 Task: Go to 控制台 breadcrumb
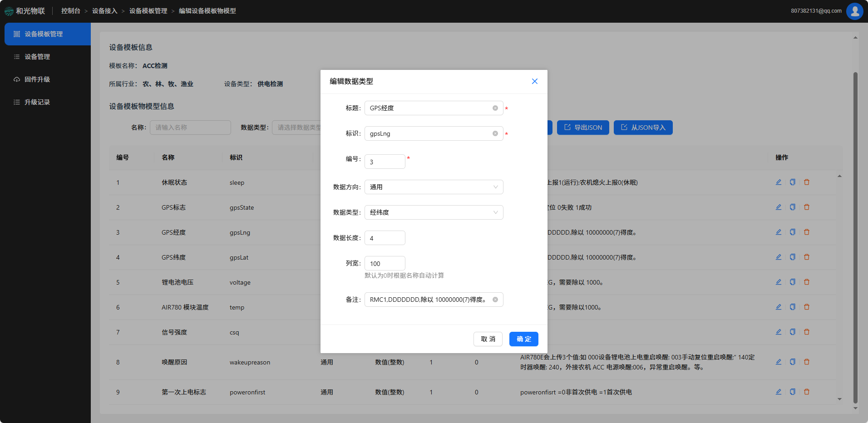(x=71, y=11)
